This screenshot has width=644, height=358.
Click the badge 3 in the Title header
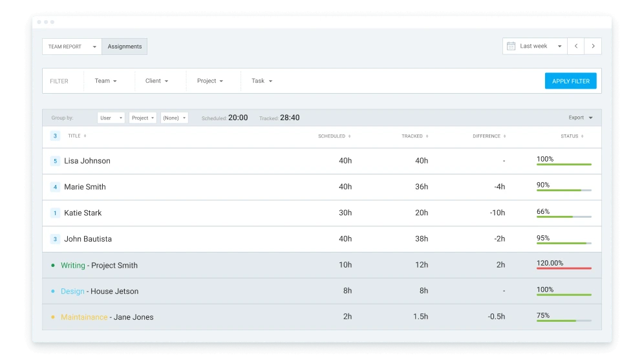pyautogui.click(x=55, y=136)
